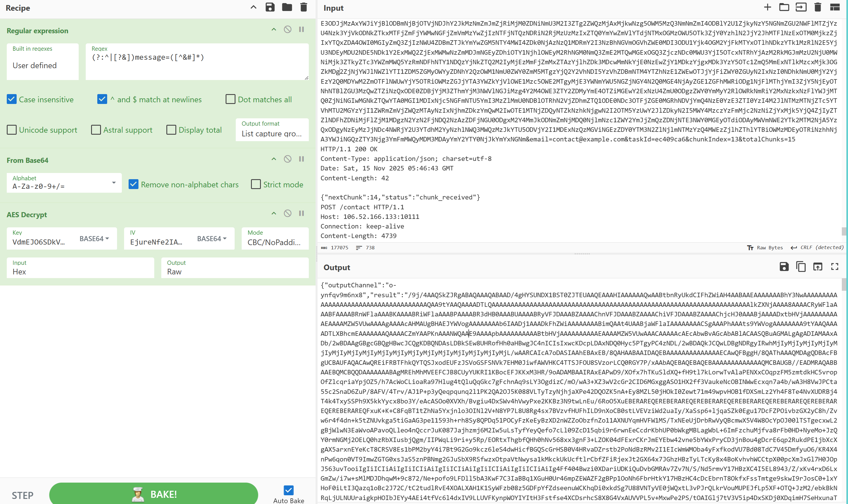This screenshot has height=504, width=848.
Task: Disable the Regular expression operation
Action: pyautogui.click(x=288, y=29)
